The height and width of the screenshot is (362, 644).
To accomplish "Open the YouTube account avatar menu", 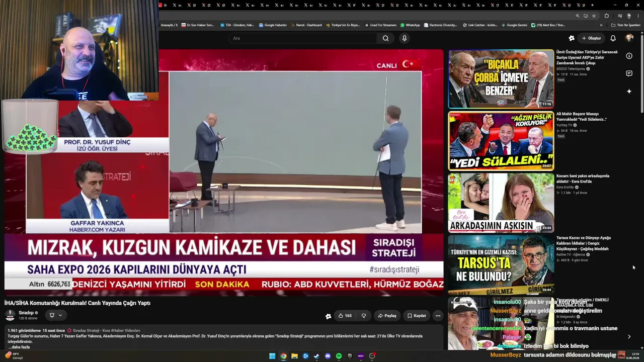I will 629,38.
